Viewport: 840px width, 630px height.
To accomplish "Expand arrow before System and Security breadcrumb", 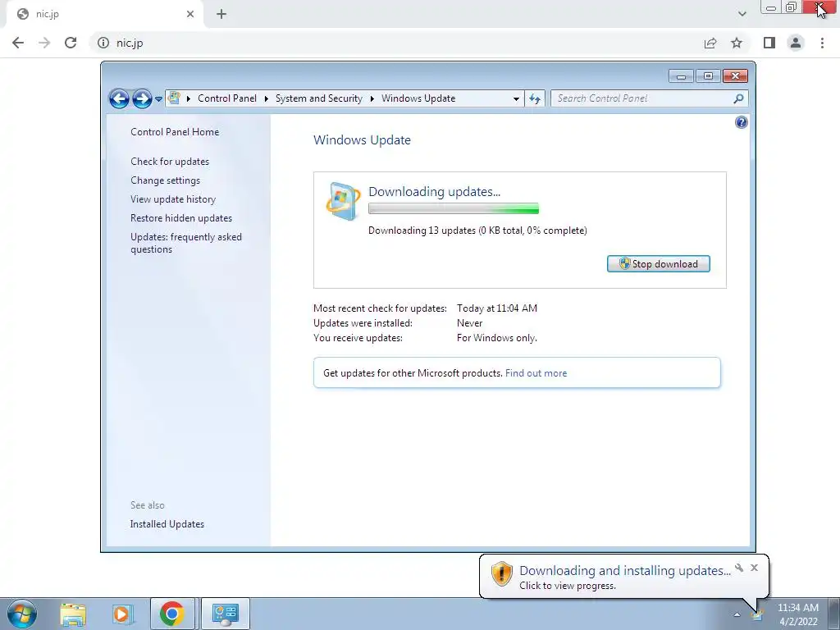I will pyautogui.click(x=267, y=98).
